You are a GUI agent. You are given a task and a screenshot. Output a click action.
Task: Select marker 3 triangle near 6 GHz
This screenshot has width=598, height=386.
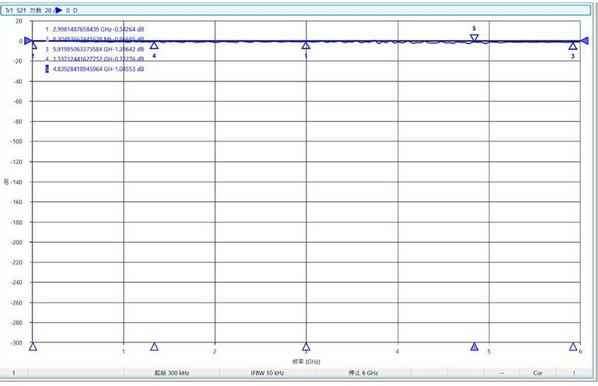(573, 46)
